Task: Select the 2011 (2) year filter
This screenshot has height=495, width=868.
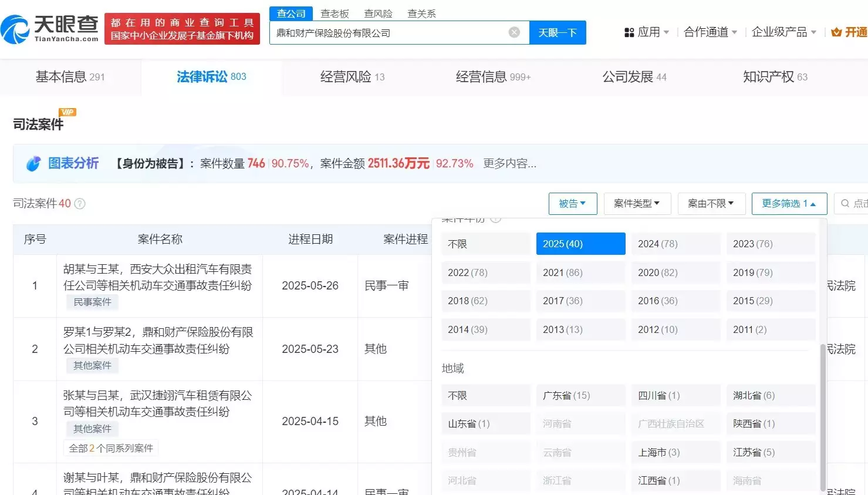Action: point(771,329)
